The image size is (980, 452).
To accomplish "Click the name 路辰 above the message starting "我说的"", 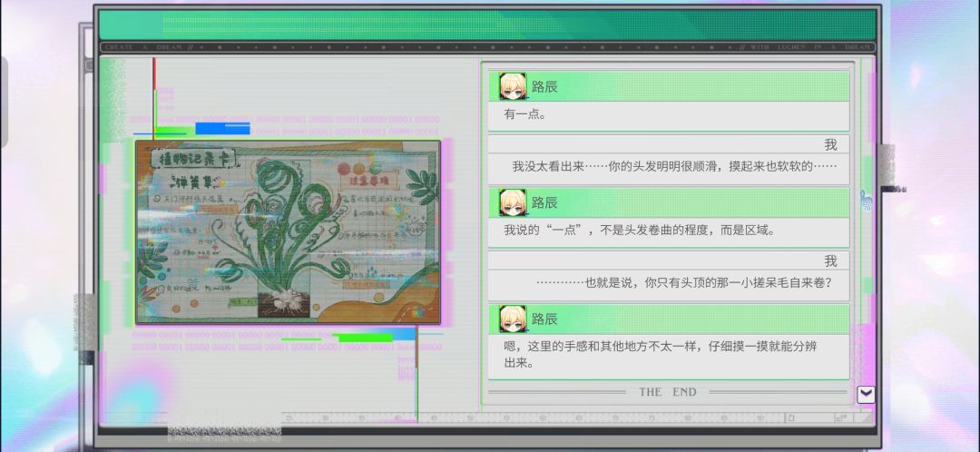I will pos(544,203).
